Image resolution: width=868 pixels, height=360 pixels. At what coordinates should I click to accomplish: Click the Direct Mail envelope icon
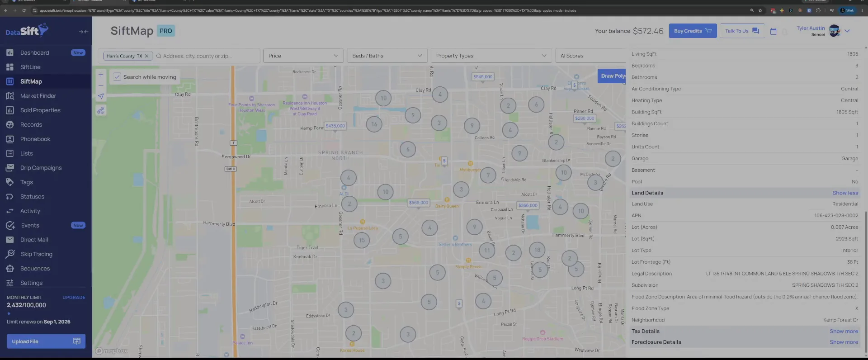(10, 240)
